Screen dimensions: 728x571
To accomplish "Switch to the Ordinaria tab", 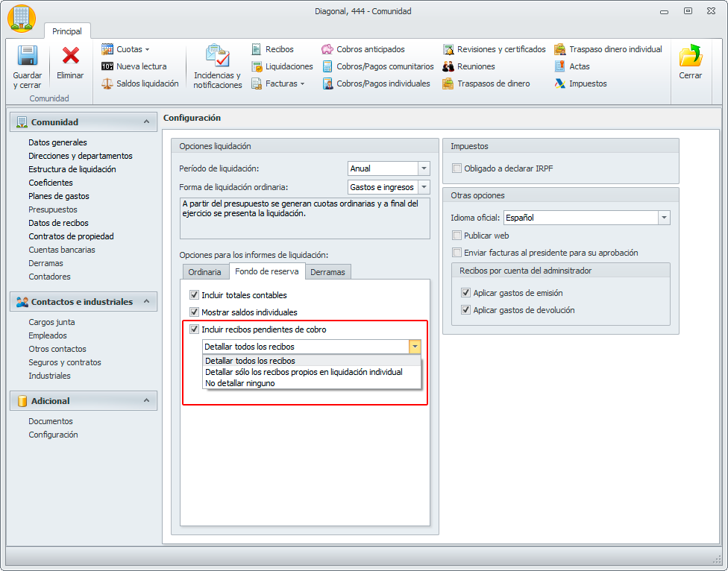I will [204, 272].
